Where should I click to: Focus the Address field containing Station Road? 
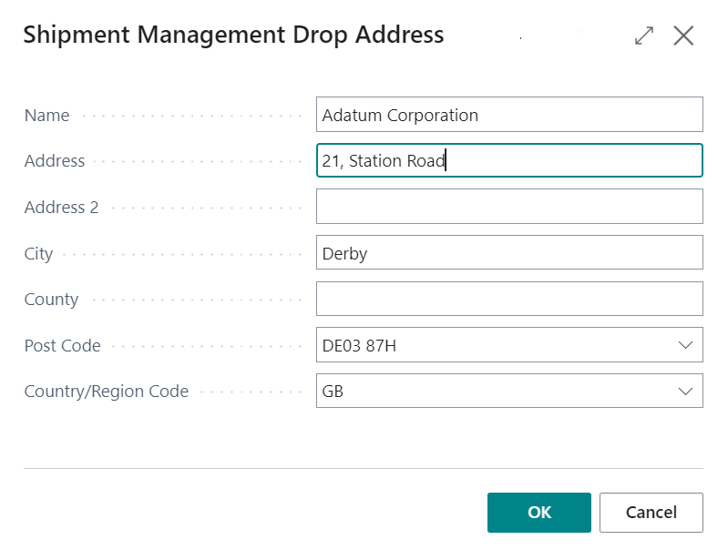509,160
